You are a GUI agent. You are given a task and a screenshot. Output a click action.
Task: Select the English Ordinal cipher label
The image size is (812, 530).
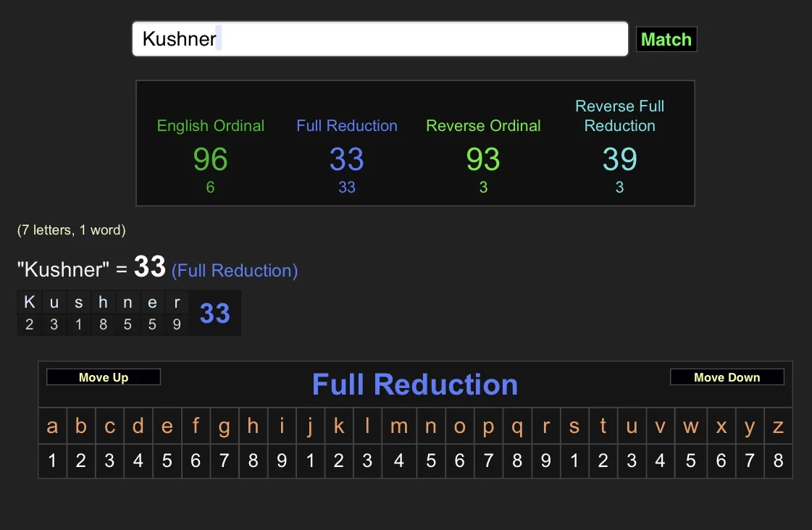(210, 126)
